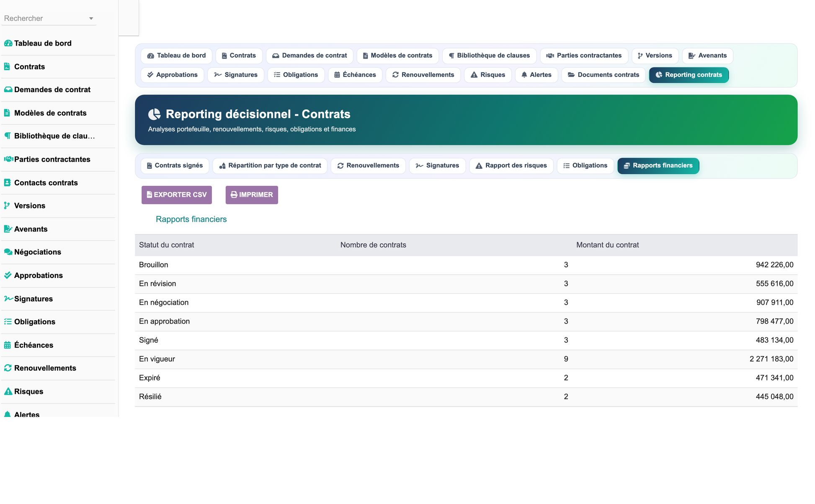Viewport: 815px width, 504px height.
Task: Switch to the Contrats top tab
Action: click(239, 56)
